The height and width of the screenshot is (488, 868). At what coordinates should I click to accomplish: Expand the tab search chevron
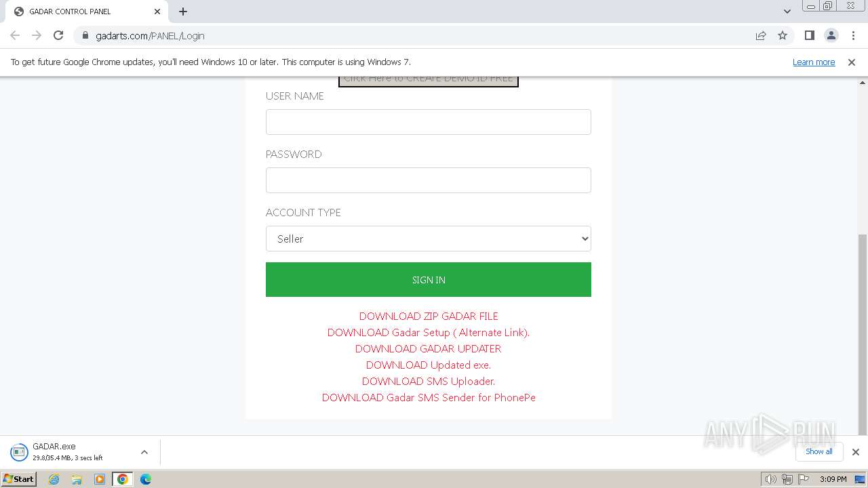(x=787, y=12)
